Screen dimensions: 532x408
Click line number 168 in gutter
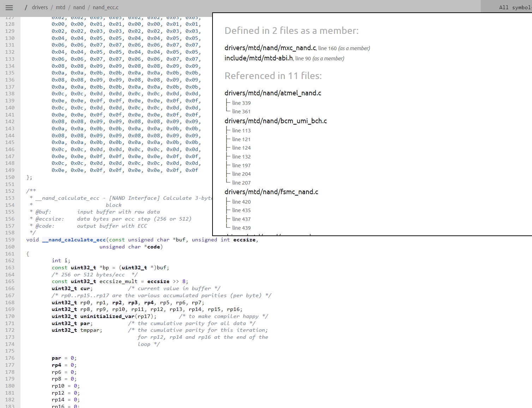tap(10, 302)
